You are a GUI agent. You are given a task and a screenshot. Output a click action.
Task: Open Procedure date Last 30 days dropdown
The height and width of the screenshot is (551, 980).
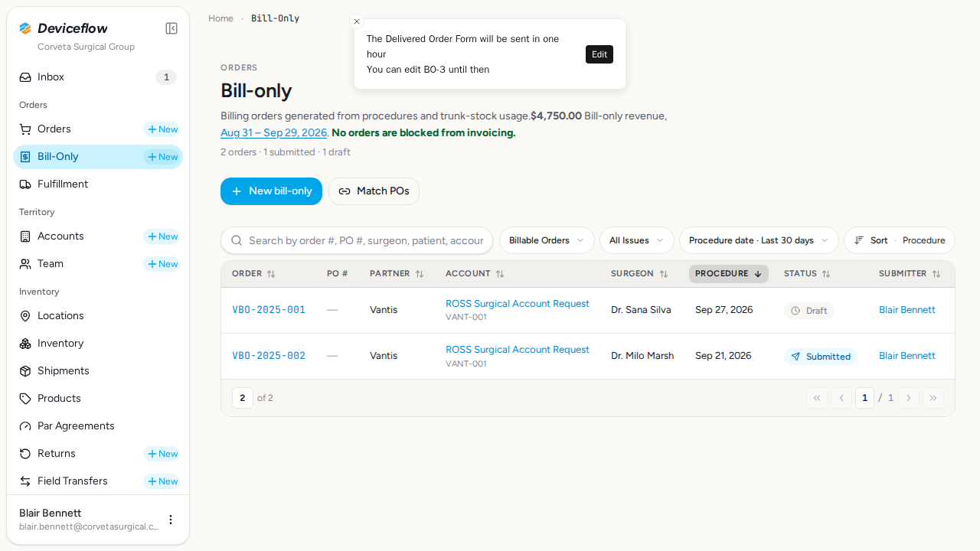759,240
